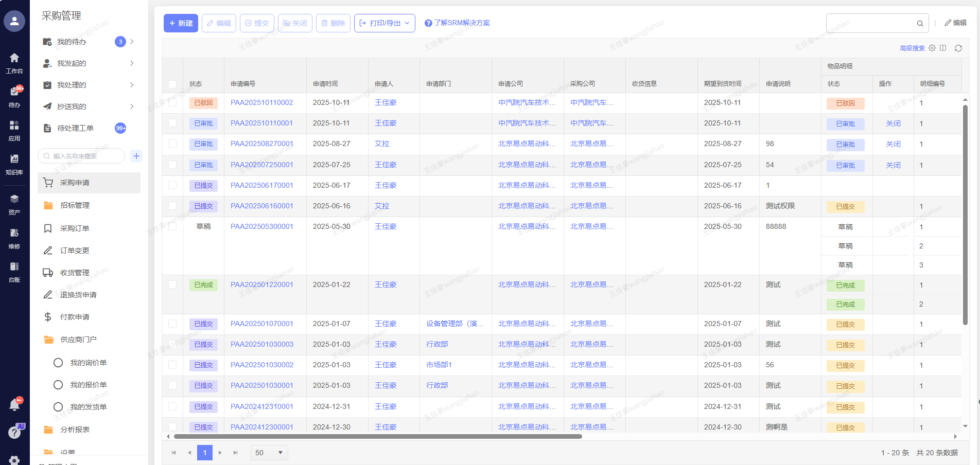Check the row for PAA202510110001
Viewport: 980px width, 465px height.
(172, 123)
